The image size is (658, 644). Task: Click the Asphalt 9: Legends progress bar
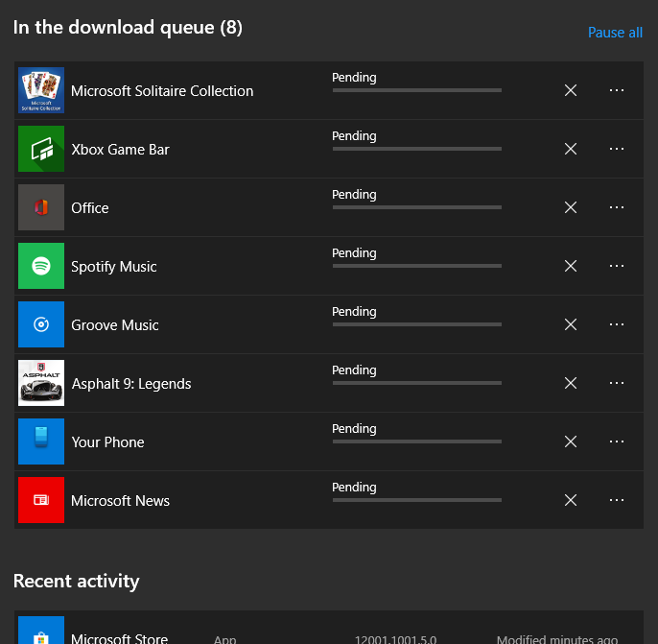click(x=417, y=383)
